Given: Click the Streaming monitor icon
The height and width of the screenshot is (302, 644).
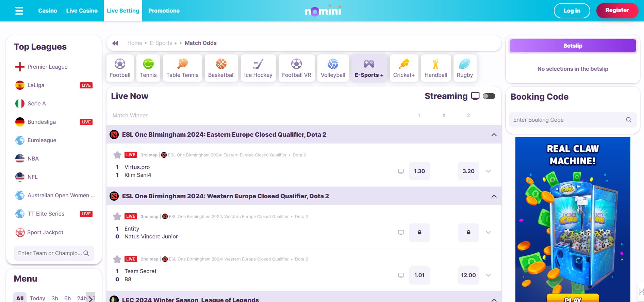Looking at the screenshot, I should coord(475,96).
